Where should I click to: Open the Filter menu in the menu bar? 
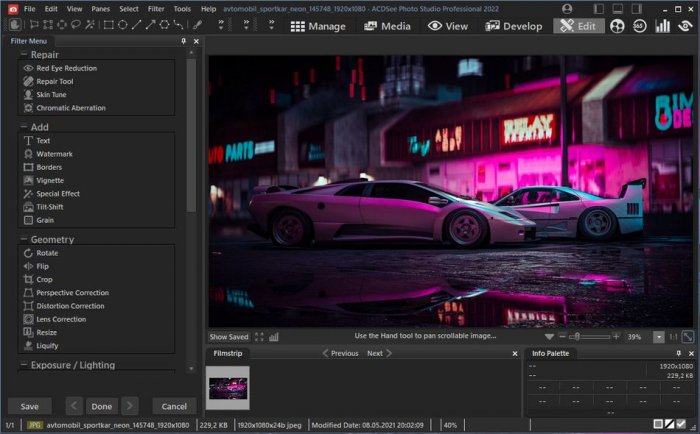tap(156, 8)
